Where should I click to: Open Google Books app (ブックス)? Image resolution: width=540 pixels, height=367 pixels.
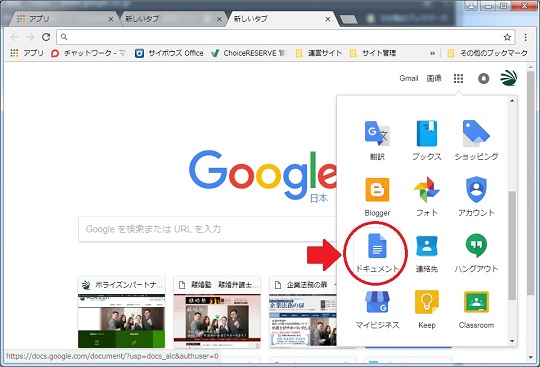[x=427, y=140]
